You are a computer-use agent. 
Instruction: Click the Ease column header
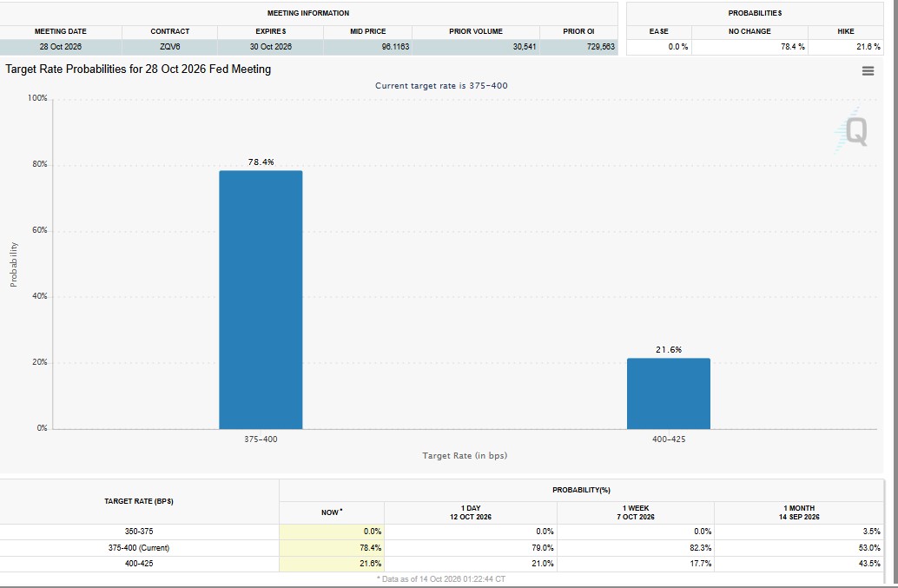[658, 31]
